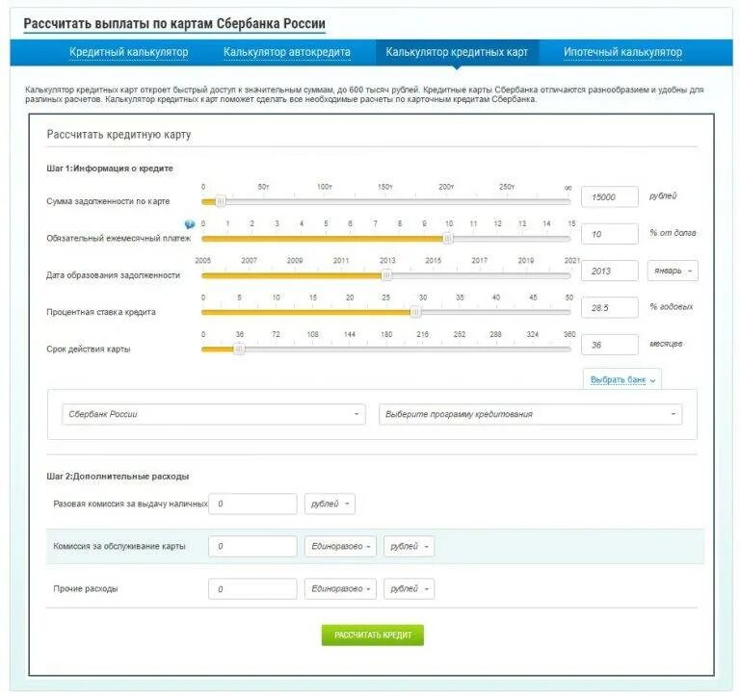Click the Обязательный ежемесячный платеж slider handle
Viewport: 740px width, 700px height.
448,239
